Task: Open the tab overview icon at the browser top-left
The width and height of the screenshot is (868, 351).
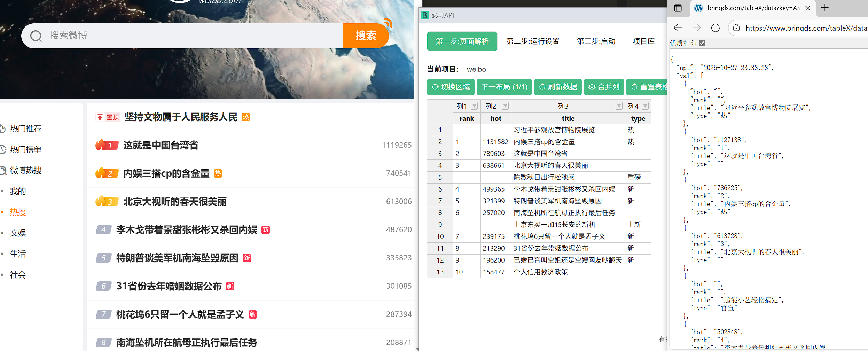Action: (x=678, y=8)
